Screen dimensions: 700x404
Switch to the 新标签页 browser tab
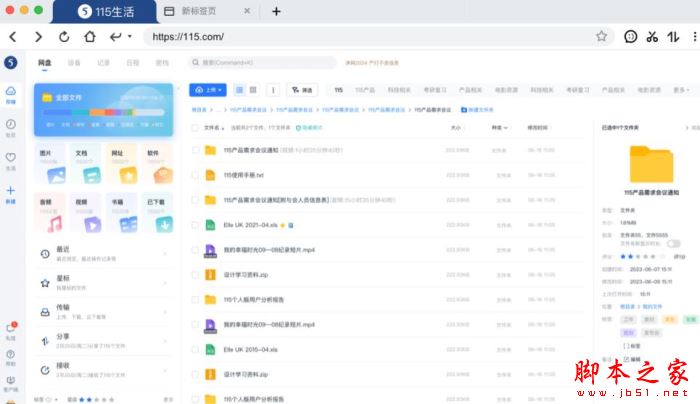(207, 12)
